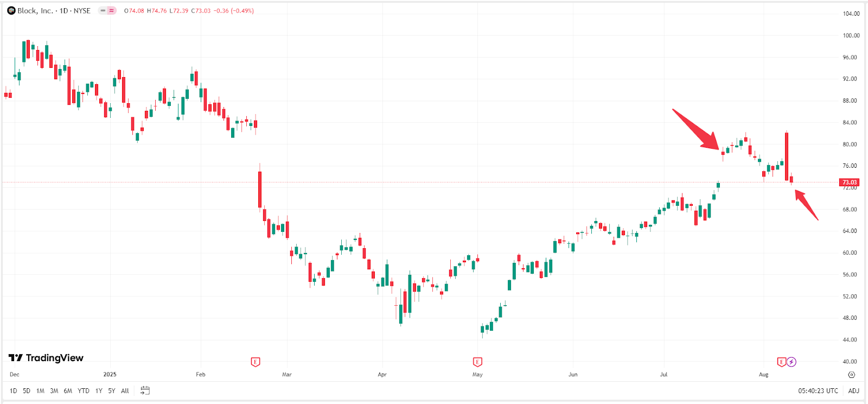Click the red 73.03 price label
Viewport: 868px width, 404px height.
click(x=848, y=182)
